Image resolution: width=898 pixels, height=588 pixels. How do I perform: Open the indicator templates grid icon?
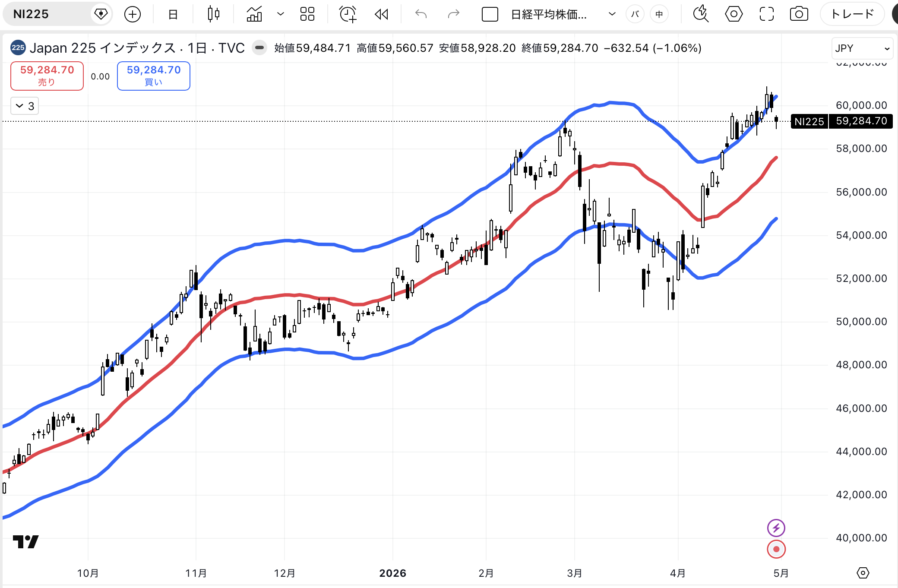tap(307, 14)
